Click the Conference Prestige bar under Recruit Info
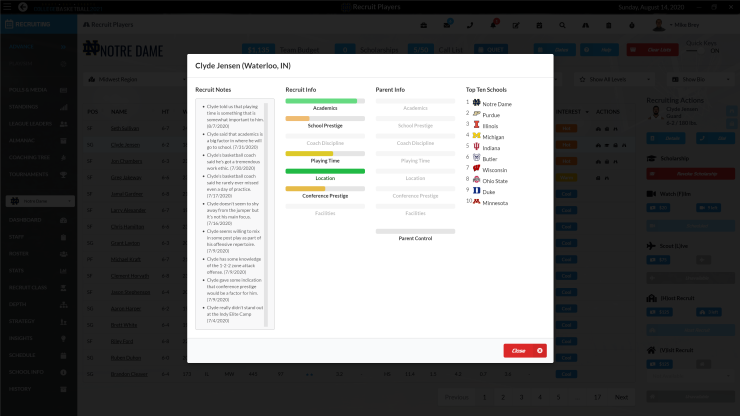Screen dimensions: 740x416 (x=325, y=188)
